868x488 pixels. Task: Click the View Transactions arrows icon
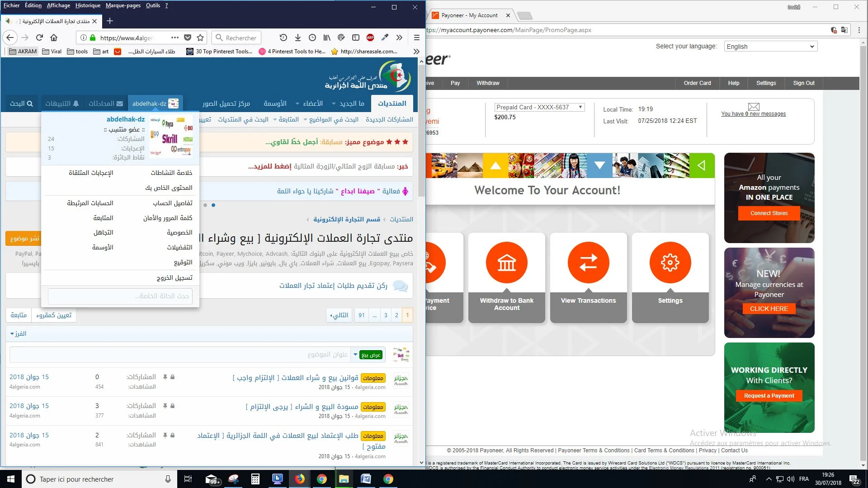588,263
